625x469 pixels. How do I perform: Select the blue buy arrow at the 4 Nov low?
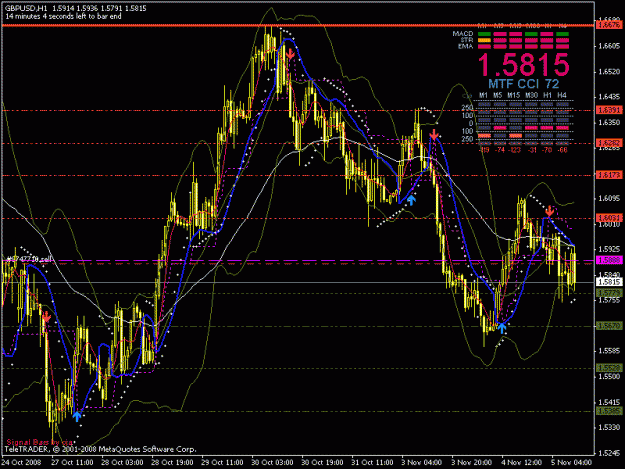(x=502, y=328)
